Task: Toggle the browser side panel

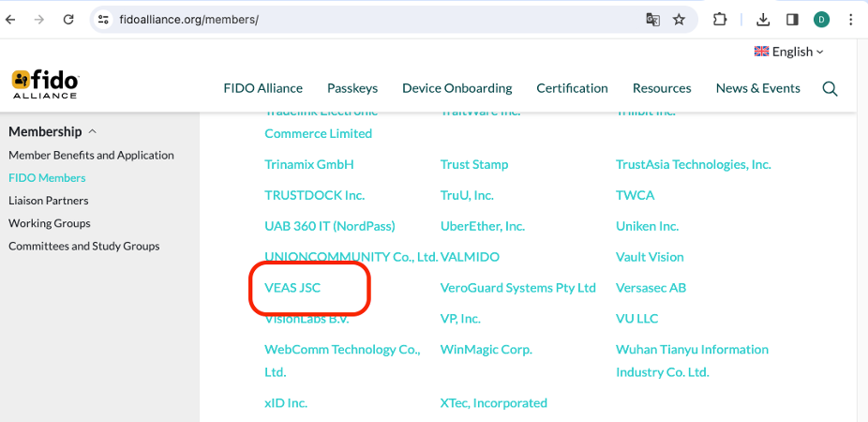Action: pos(792,20)
